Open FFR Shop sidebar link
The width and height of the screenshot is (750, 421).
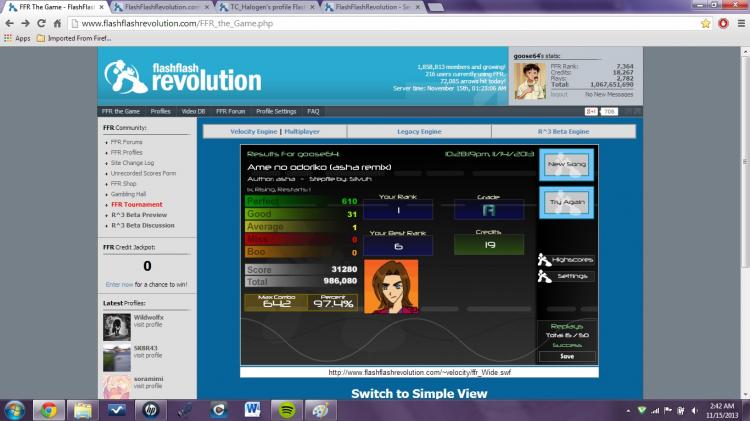tap(123, 184)
